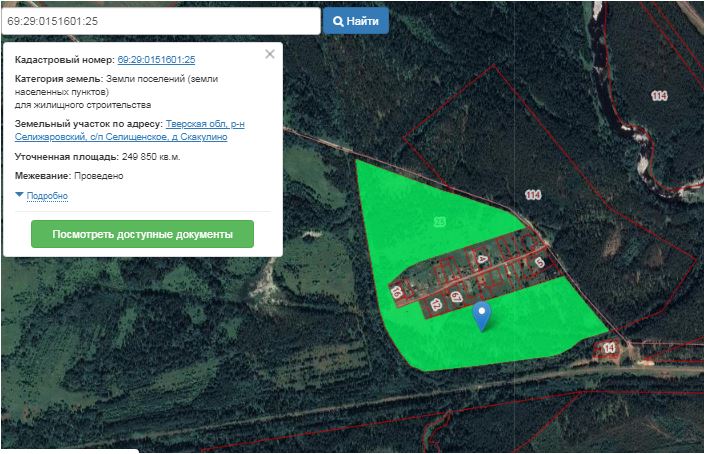The width and height of the screenshot is (705, 454).
Task: Select parcel 114 label near center
Action: pyautogui.click(x=533, y=195)
